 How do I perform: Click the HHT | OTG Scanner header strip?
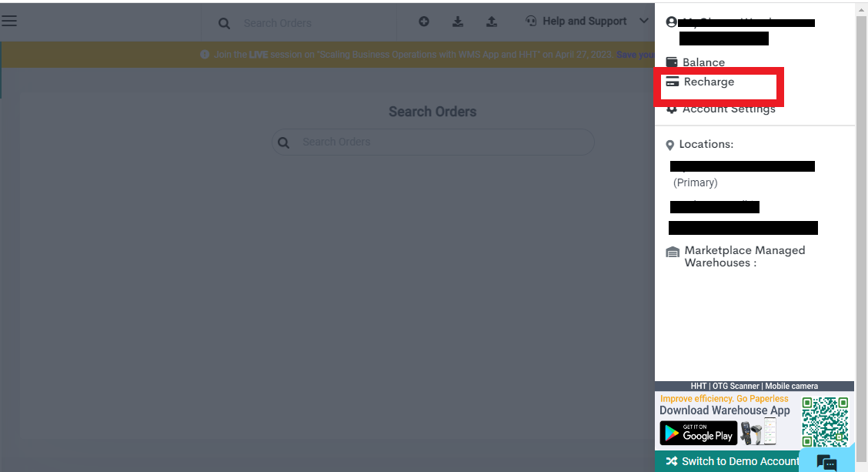click(x=754, y=386)
